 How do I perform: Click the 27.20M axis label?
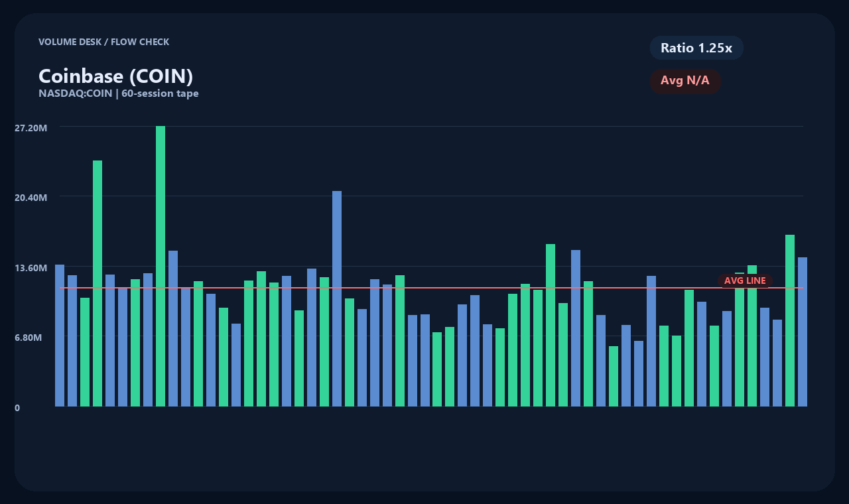[x=31, y=127]
